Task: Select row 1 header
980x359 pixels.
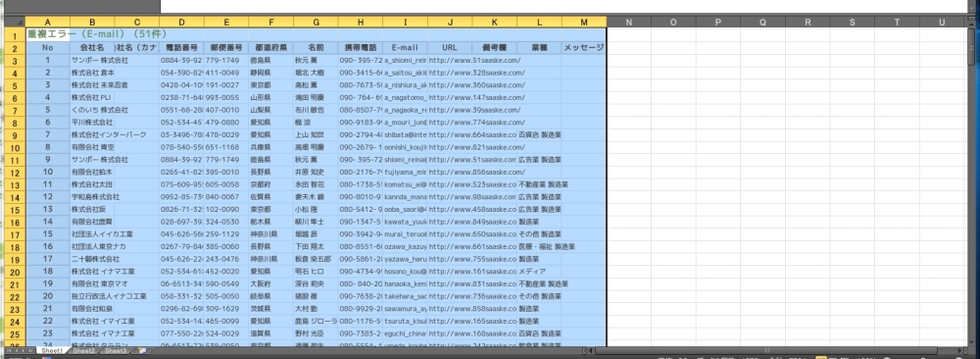Action: coord(15,35)
